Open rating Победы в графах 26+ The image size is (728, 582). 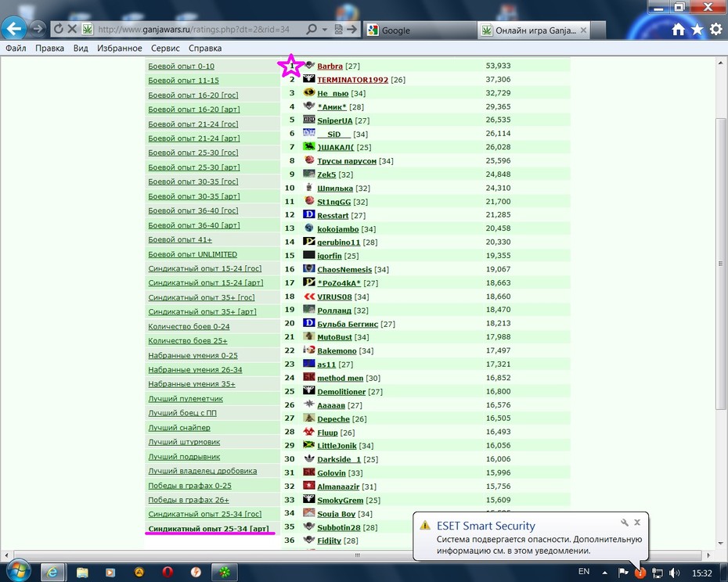pyautogui.click(x=189, y=500)
